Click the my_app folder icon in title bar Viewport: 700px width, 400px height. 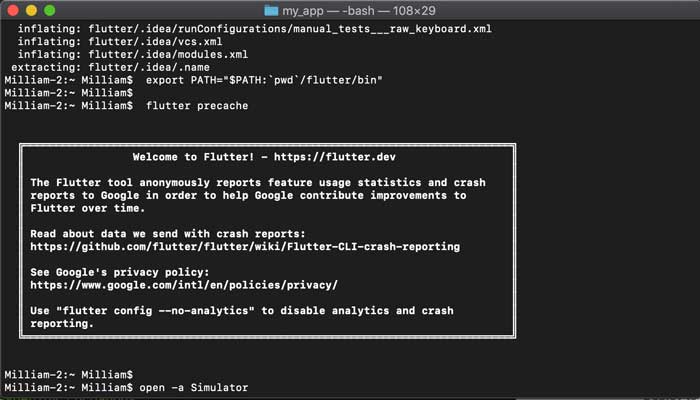[273, 10]
